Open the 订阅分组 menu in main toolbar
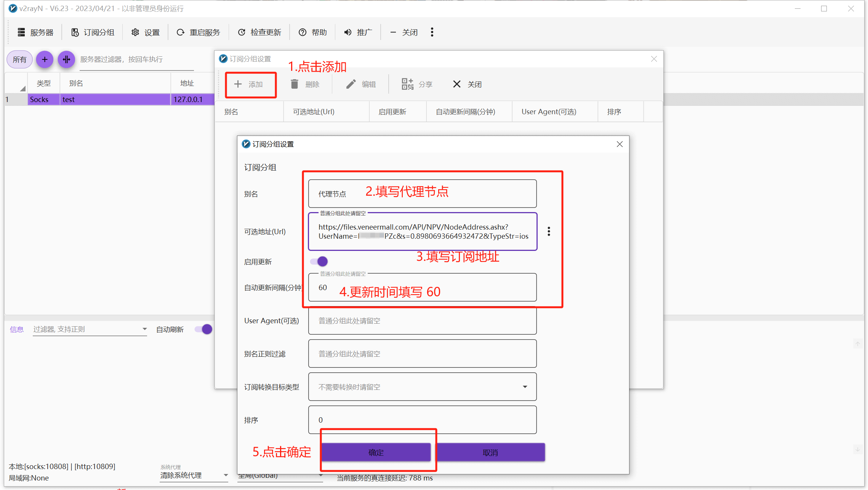Screen dimensions: 868x490 (93, 32)
